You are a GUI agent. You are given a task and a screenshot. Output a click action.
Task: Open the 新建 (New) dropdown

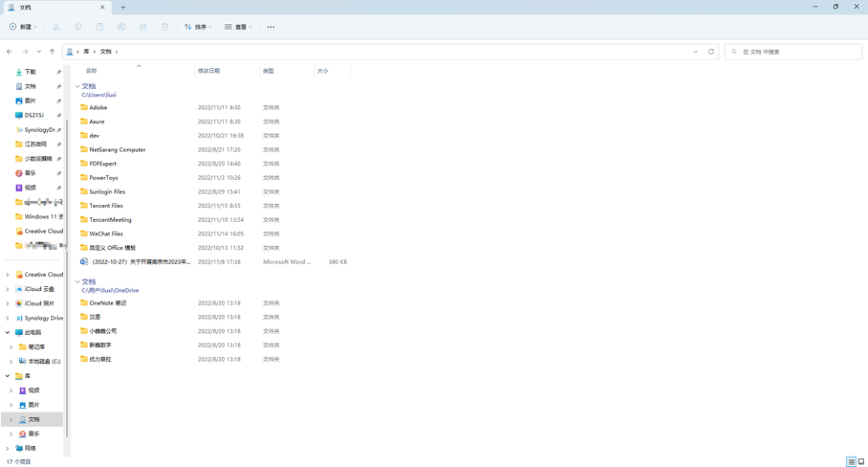pyautogui.click(x=23, y=27)
